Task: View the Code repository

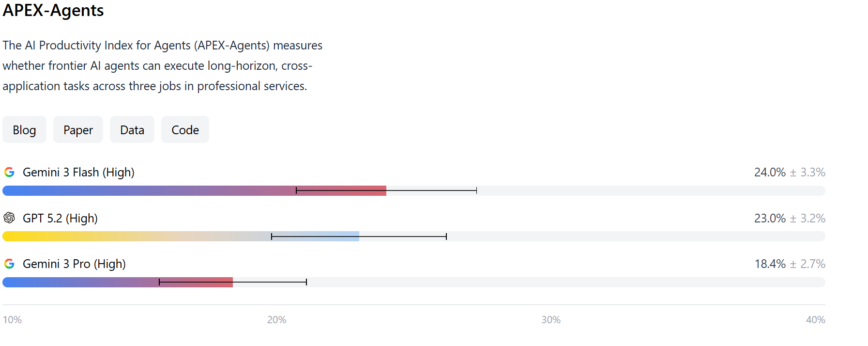Action: tap(185, 129)
